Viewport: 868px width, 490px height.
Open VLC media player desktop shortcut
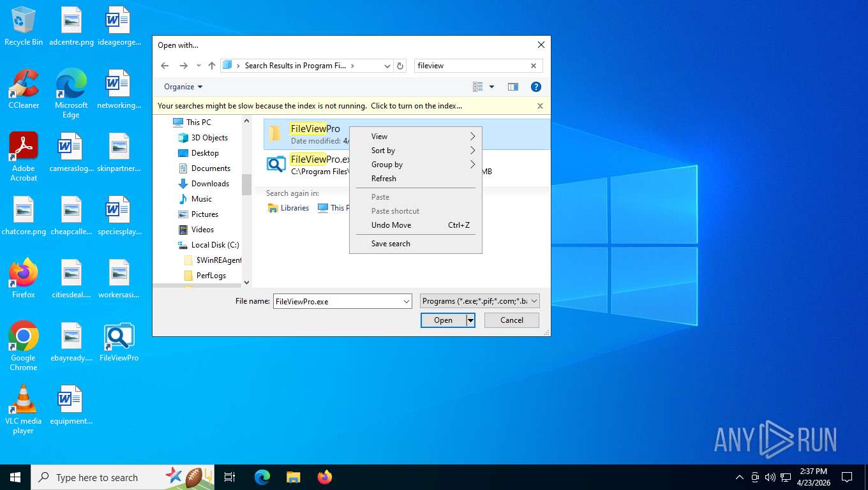(x=24, y=410)
